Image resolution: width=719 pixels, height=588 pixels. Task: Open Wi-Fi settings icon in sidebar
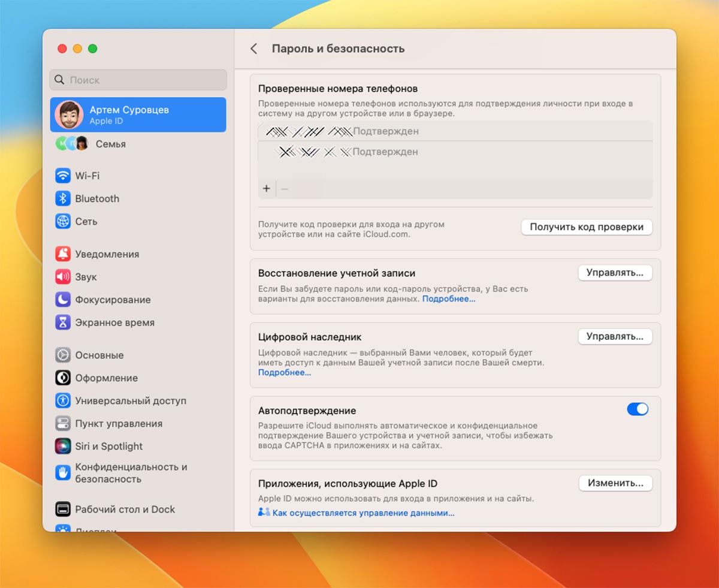click(x=63, y=176)
